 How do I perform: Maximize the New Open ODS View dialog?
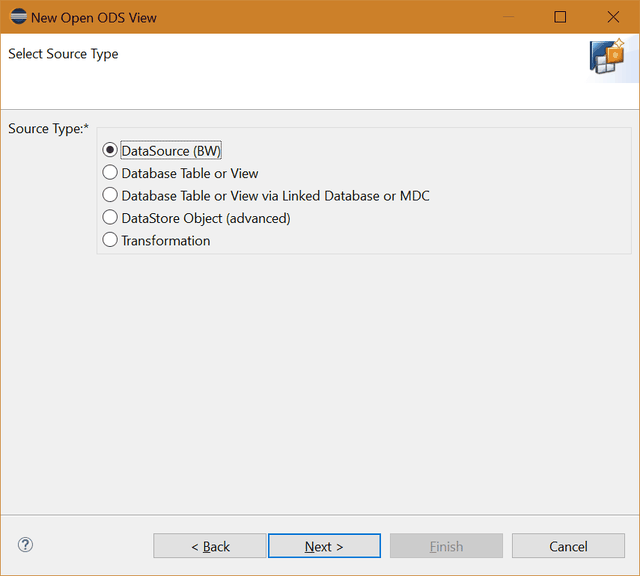tap(560, 17)
